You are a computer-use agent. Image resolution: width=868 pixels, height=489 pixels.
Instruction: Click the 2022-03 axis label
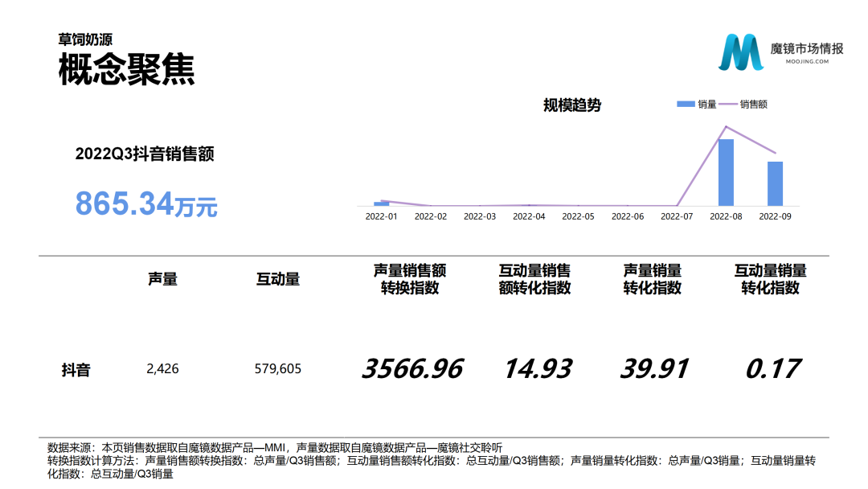click(480, 216)
